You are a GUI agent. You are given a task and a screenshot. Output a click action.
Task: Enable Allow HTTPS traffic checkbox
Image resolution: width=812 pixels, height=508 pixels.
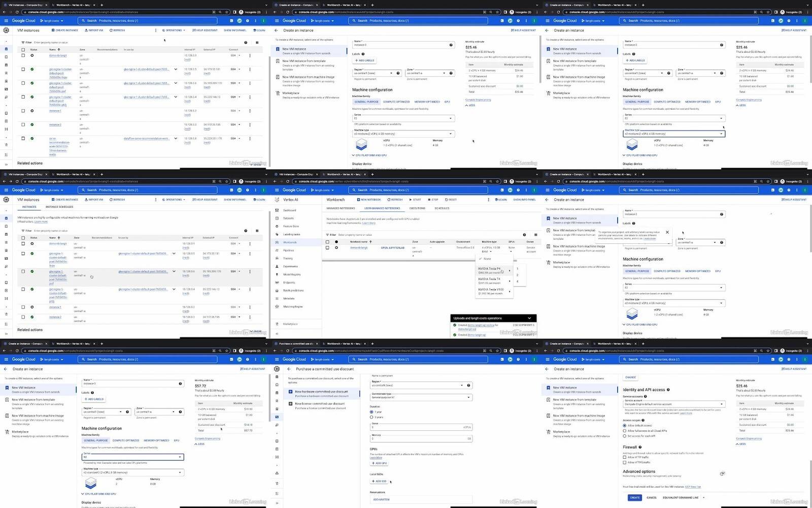(624, 462)
